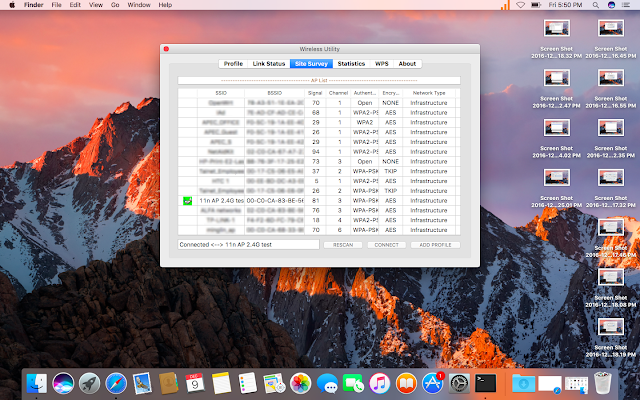Sort AP list by Signal column header
This screenshot has width=640, height=400.
tap(315, 92)
